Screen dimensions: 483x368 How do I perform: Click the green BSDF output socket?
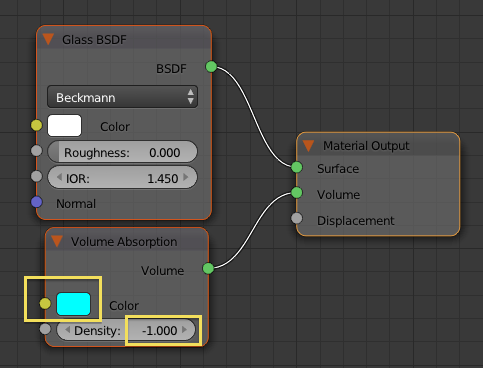coord(211,67)
